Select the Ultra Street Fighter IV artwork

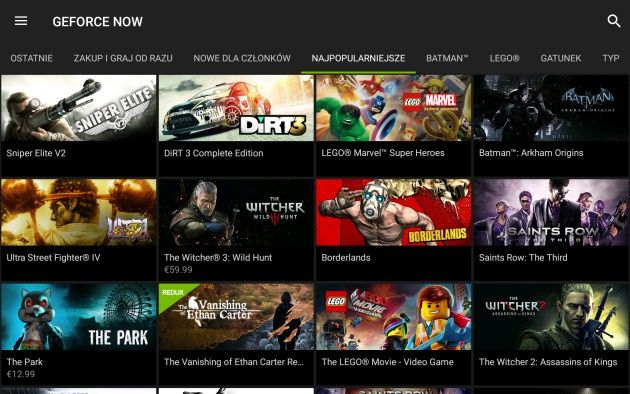(x=79, y=212)
